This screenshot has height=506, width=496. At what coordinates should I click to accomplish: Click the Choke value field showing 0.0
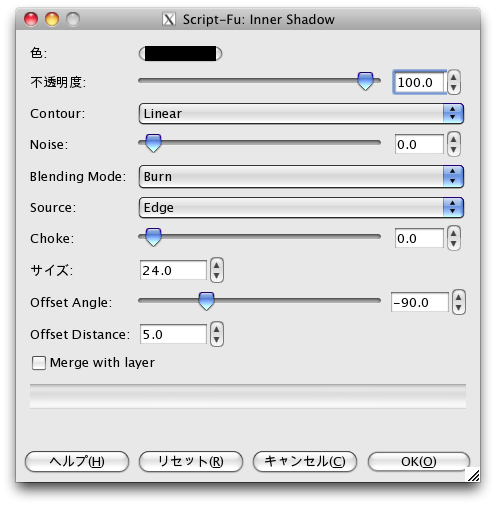[419, 238]
